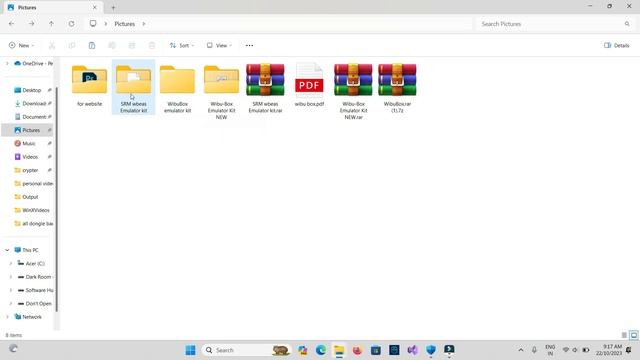Open Firefox from the taskbar
Viewport: 640px width, 360px height.
point(357,350)
